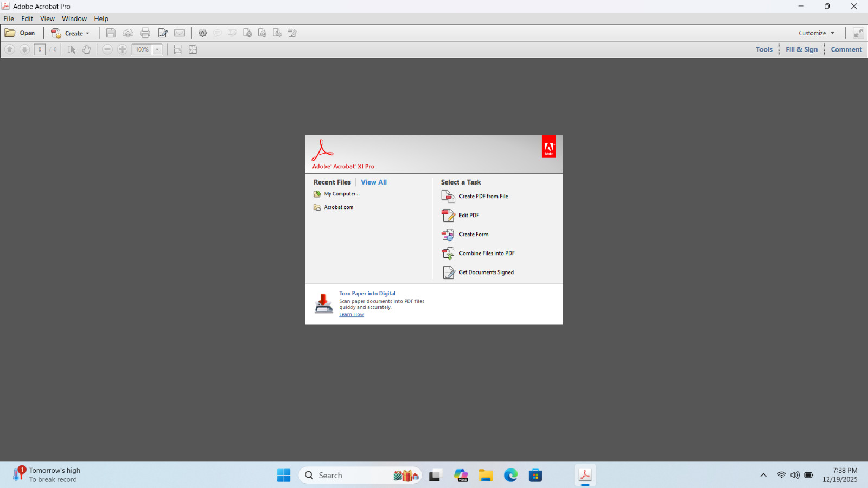Expand the Customize dropdown

coord(816,33)
